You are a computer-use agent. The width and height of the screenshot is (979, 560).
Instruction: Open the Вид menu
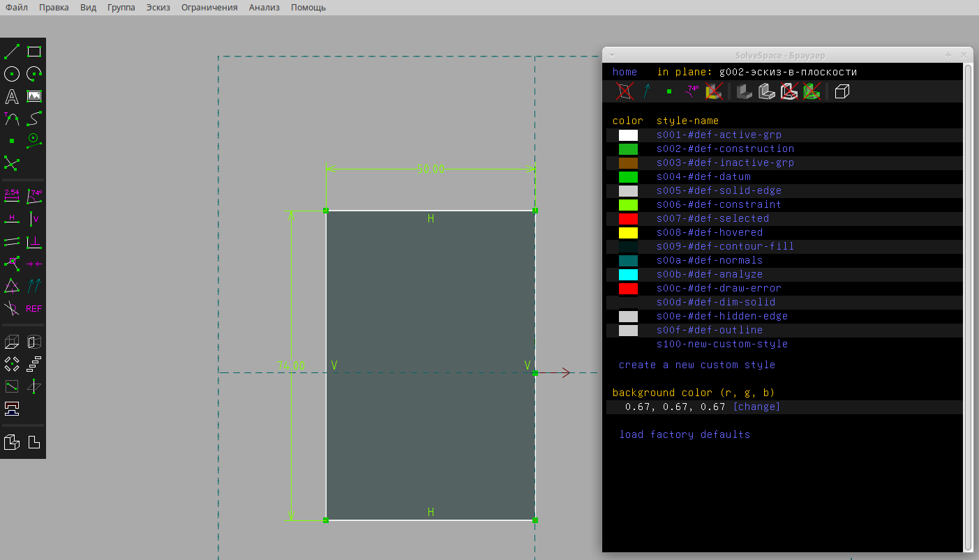[x=88, y=8]
